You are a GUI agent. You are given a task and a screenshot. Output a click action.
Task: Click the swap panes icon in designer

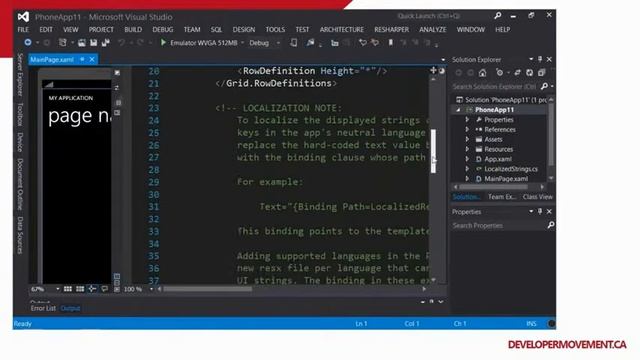(x=117, y=87)
